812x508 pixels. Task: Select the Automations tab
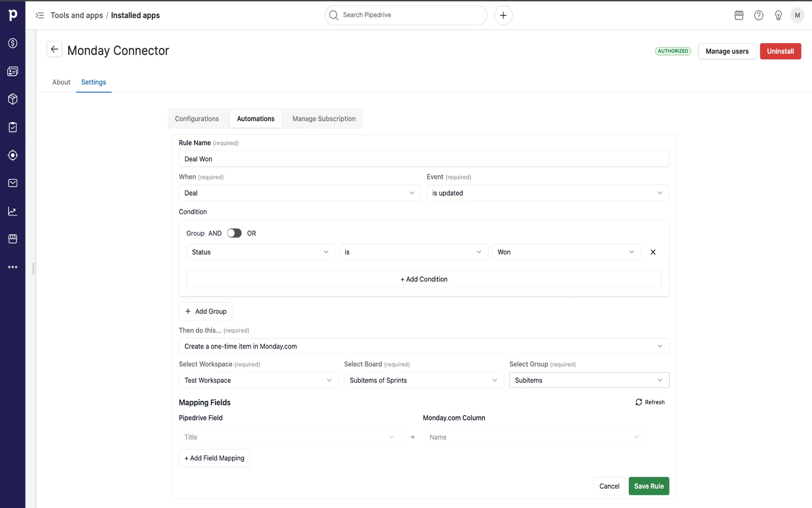(x=256, y=119)
